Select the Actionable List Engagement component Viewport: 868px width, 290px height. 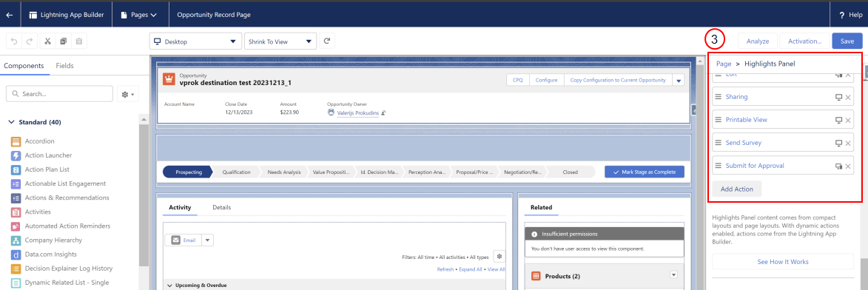(58, 183)
